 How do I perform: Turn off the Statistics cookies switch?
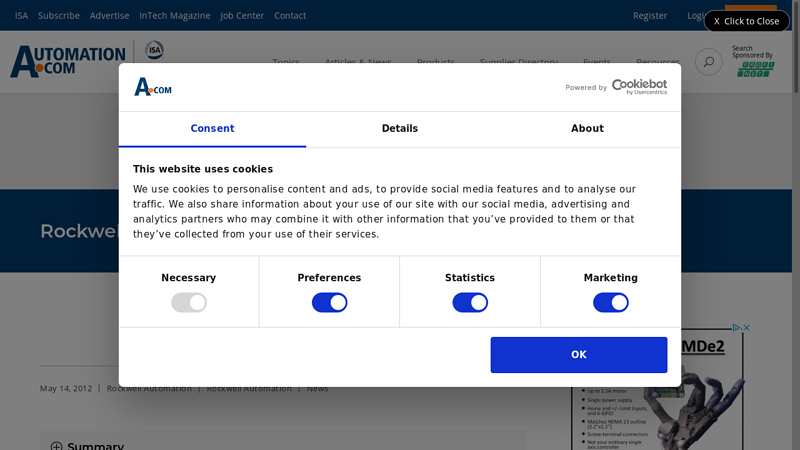pyautogui.click(x=470, y=303)
